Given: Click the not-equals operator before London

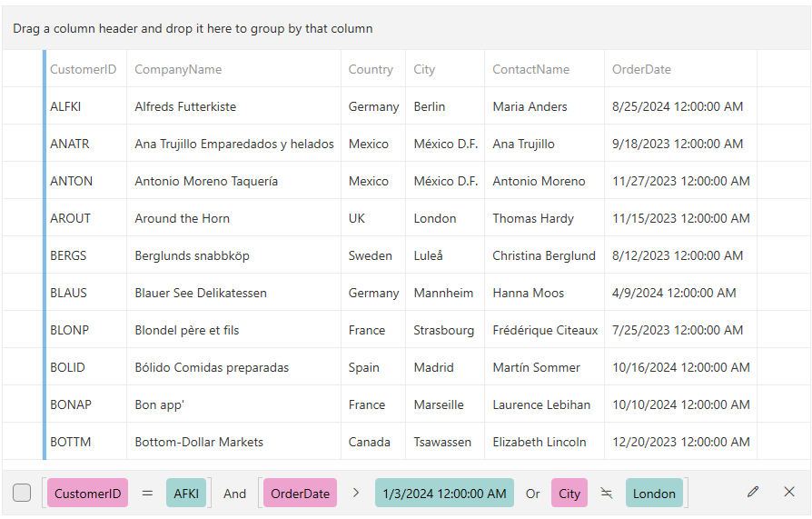Looking at the screenshot, I should 607,494.
